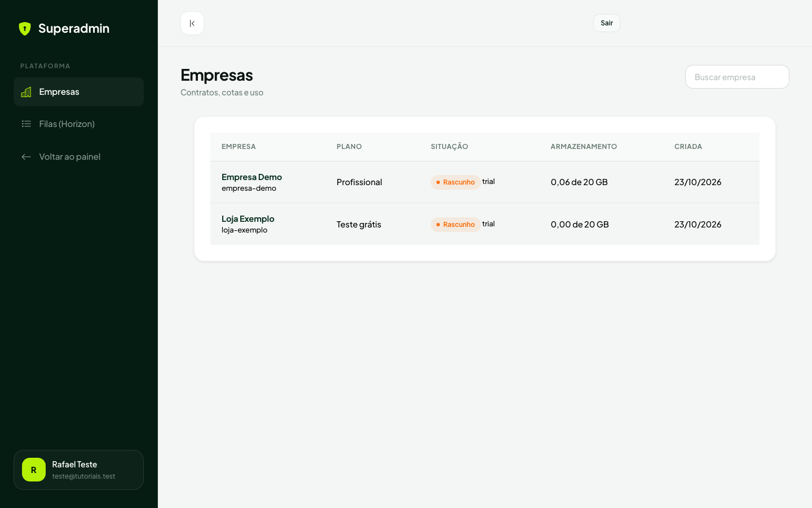Open Rafael Teste user profile card

[78, 470]
